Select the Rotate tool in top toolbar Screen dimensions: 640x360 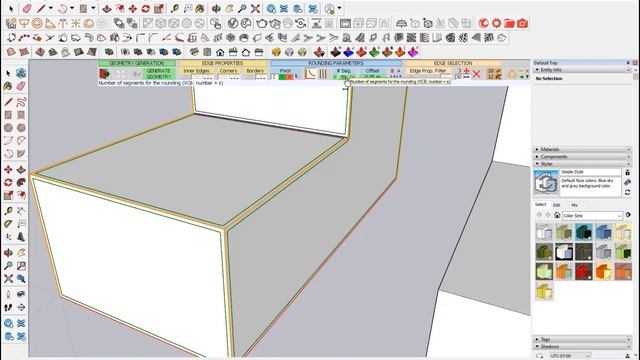(x=146, y=8)
